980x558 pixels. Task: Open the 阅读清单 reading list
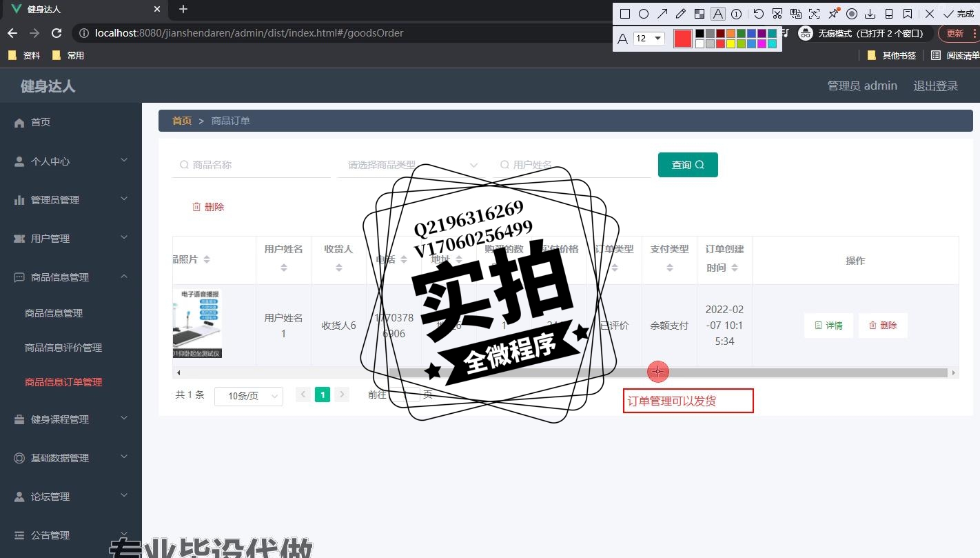coord(955,55)
